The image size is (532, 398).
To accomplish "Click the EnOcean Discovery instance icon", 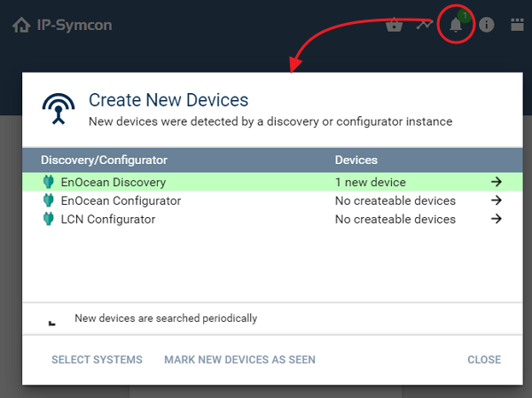I will point(49,183).
